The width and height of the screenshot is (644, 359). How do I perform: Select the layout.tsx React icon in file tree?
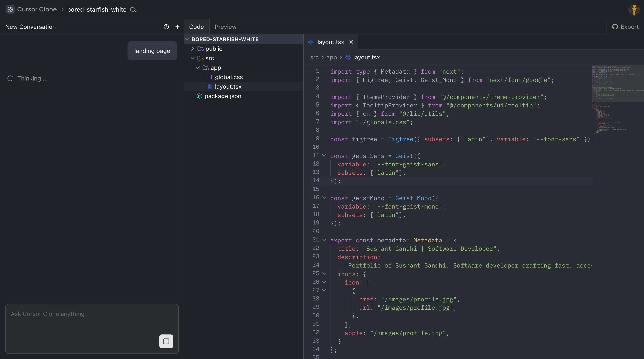[x=209, y=87]
